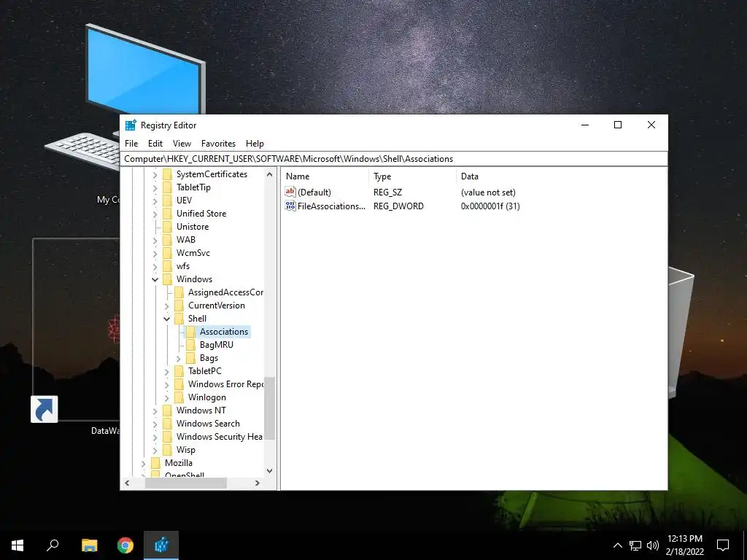The image size is (747, 560).
Task: Click the tree horizontal scrollbar right arrow
Action: pos(258,483)
